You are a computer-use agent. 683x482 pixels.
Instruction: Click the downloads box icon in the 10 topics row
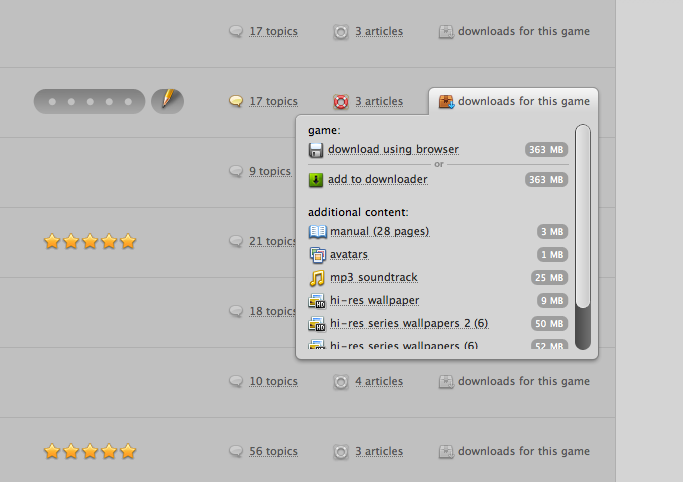point(446,381)
